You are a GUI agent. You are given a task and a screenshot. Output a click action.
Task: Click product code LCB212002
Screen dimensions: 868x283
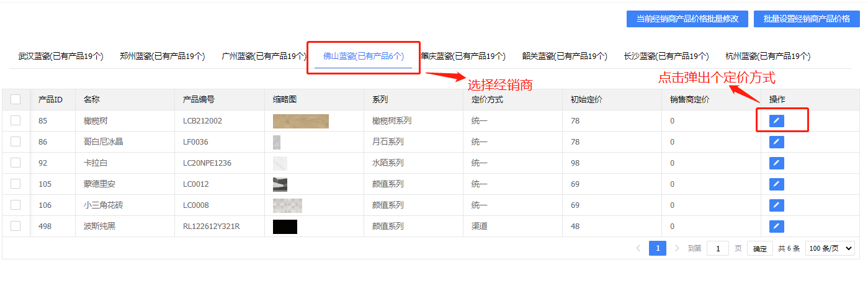click(202, 121)
